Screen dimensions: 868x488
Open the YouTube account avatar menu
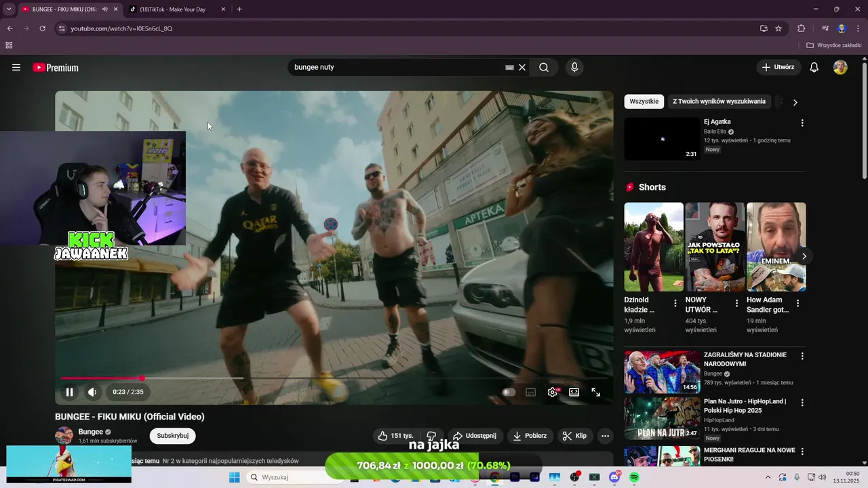(840, 67)
